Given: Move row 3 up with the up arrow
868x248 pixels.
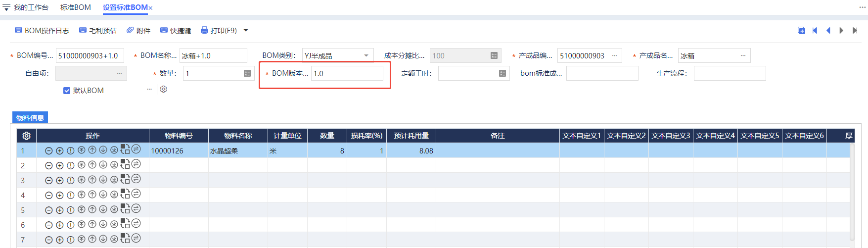Looking at the screenshot, I should pos(92,180).
